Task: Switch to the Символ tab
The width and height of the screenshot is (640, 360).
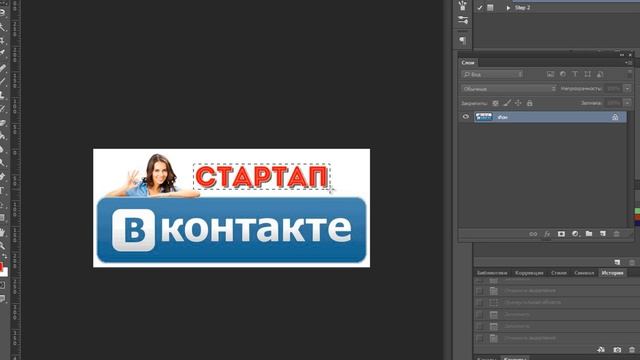Action: pyautogui.click(x=584, y=273)
